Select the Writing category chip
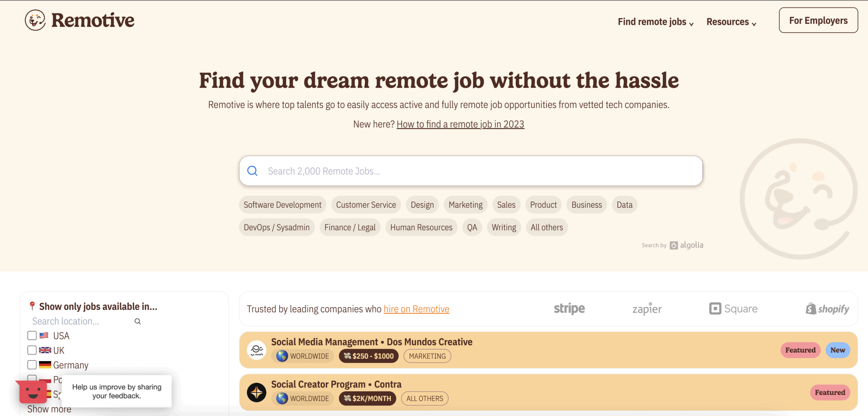 pos(504,227)
